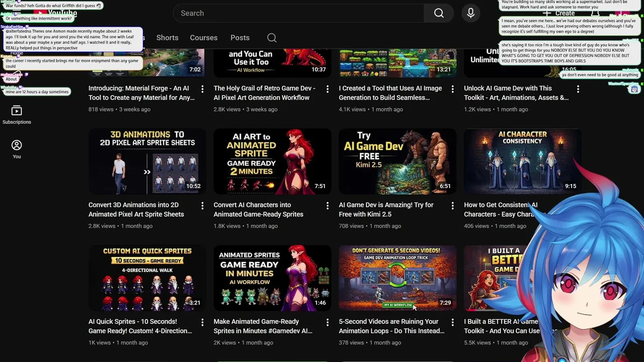Open title 'AI Quick Sprites - 10 Seconds!'
644x362 pixels.
[x=140, y=326]
